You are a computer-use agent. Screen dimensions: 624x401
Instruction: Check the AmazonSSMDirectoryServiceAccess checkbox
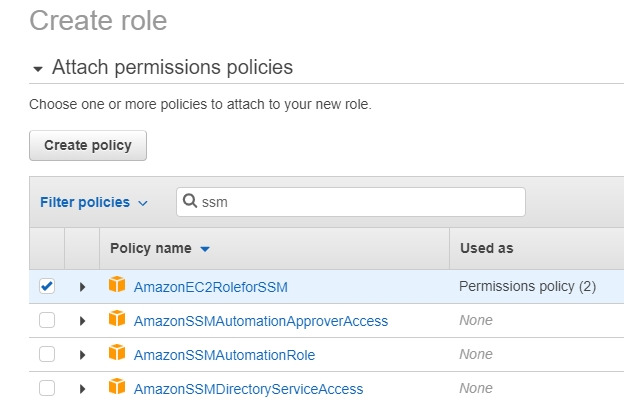coord(47,388)
